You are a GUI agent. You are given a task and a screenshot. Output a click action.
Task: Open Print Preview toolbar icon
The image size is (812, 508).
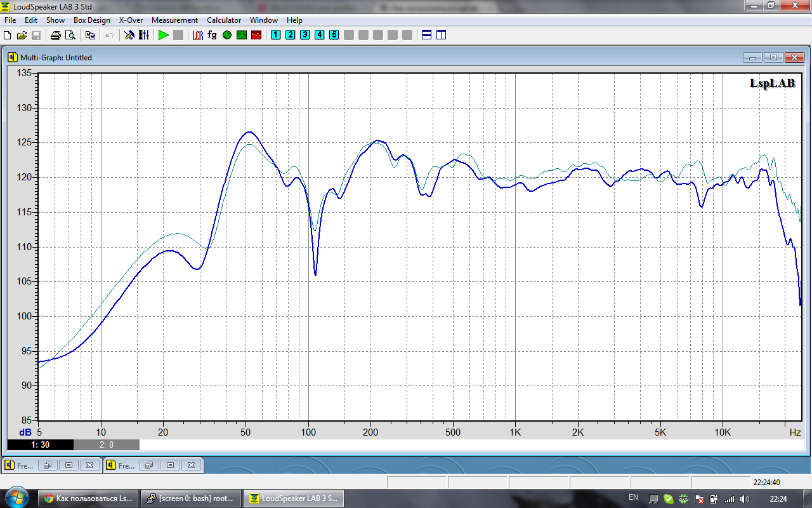70,35
